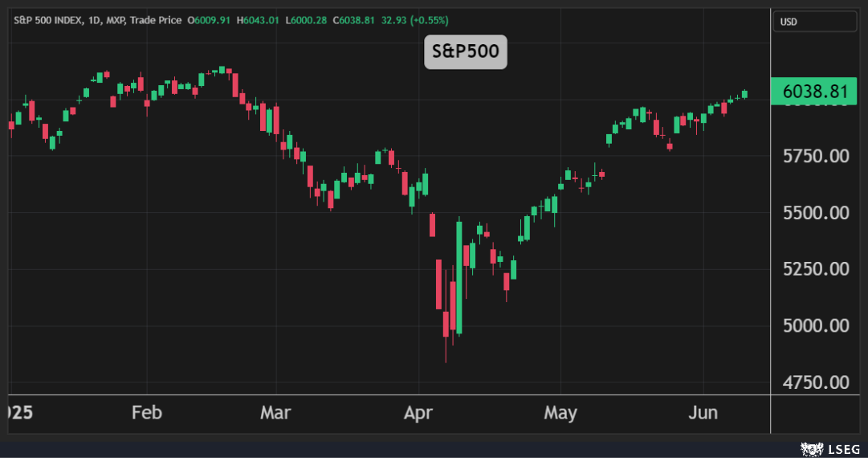Click the 4750.00 price axis label
Screen dimensions: 868x458
coord(816,382)
